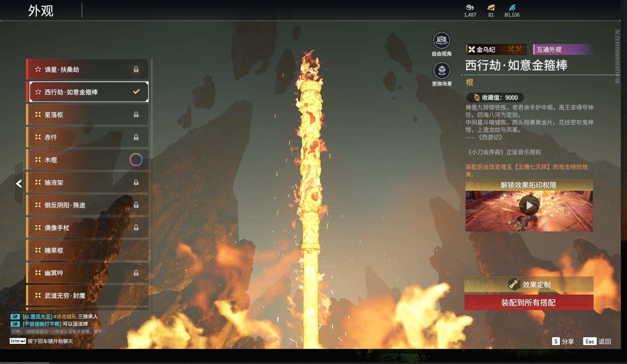This screenshot has width=627, height=364.
Task: Click the 棍 weapon type label
Action: tap(469, 82)
